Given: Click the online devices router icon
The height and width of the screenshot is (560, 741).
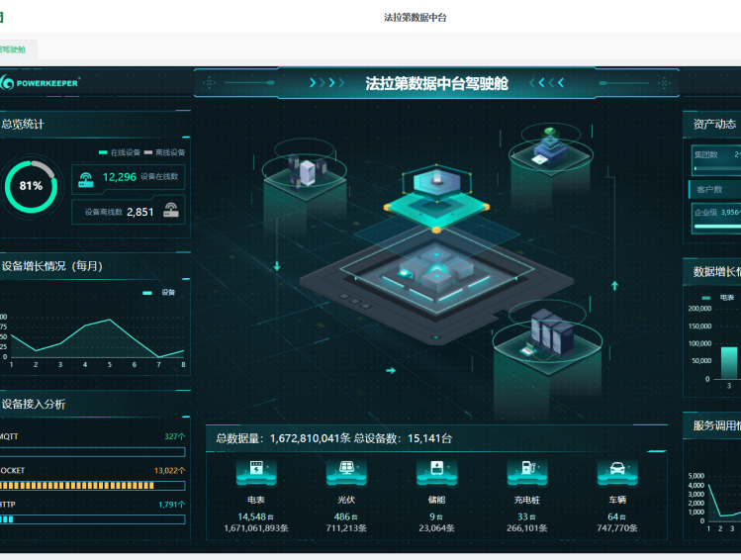Looking at the screenshot, I should tap(86, 178).
